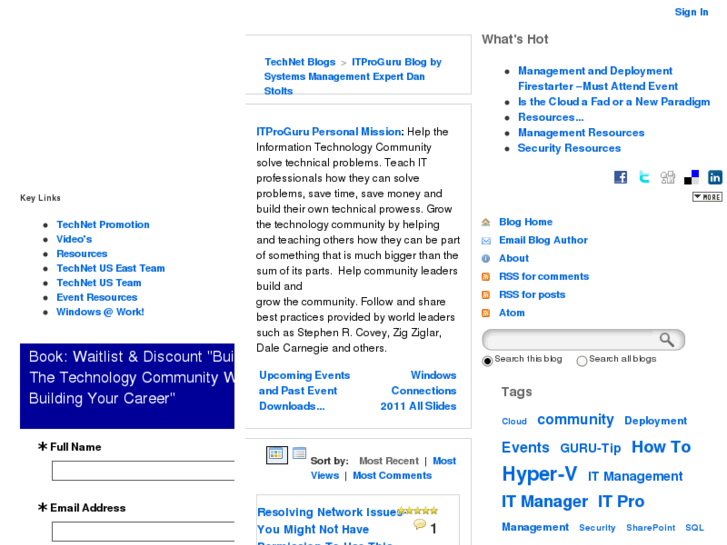The width and height of the screenshot is (727, 545).
Task: Open Security Resources link
Action: tap(569, 148)
